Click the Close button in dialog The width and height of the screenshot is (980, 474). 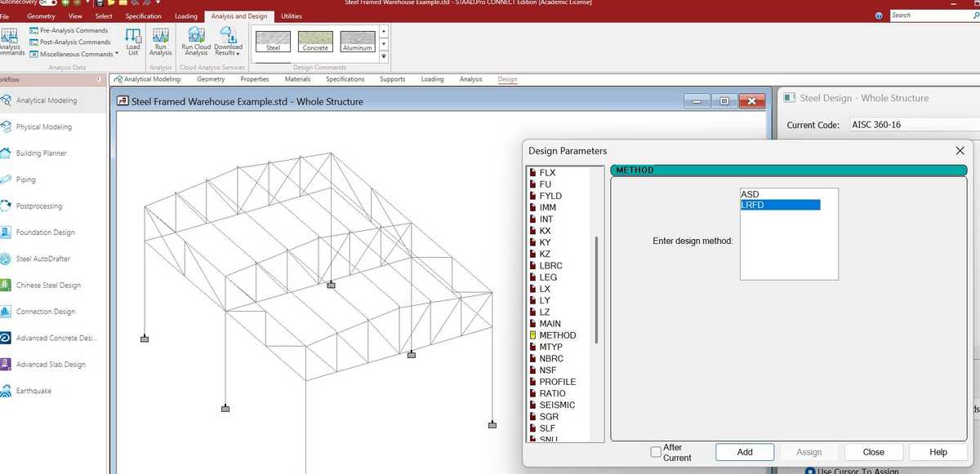(x=873, y=452)
